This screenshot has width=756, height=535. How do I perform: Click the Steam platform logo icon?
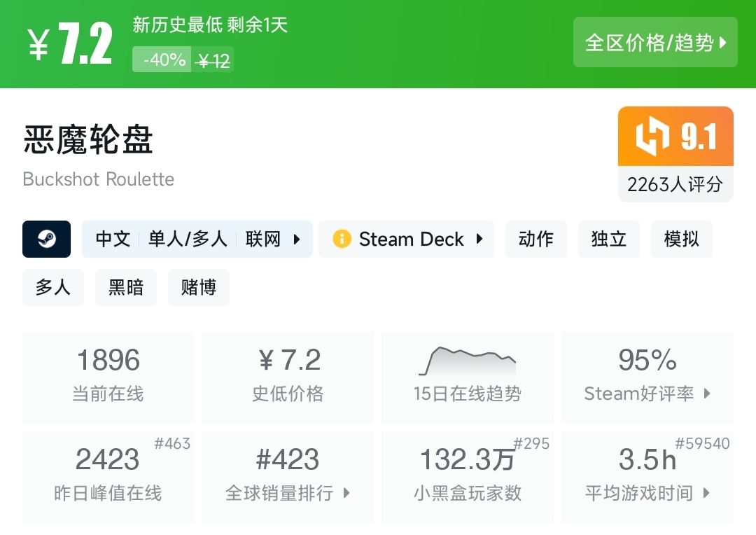[x=46, y=239]
